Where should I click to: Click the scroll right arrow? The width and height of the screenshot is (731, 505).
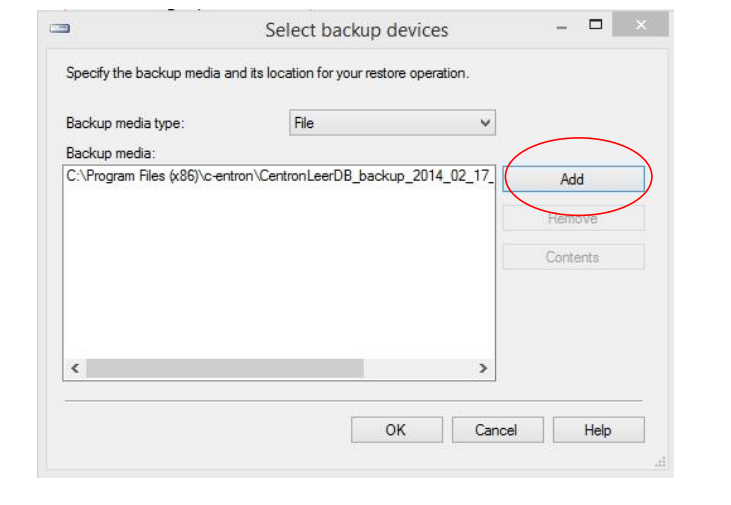(483, 369)
